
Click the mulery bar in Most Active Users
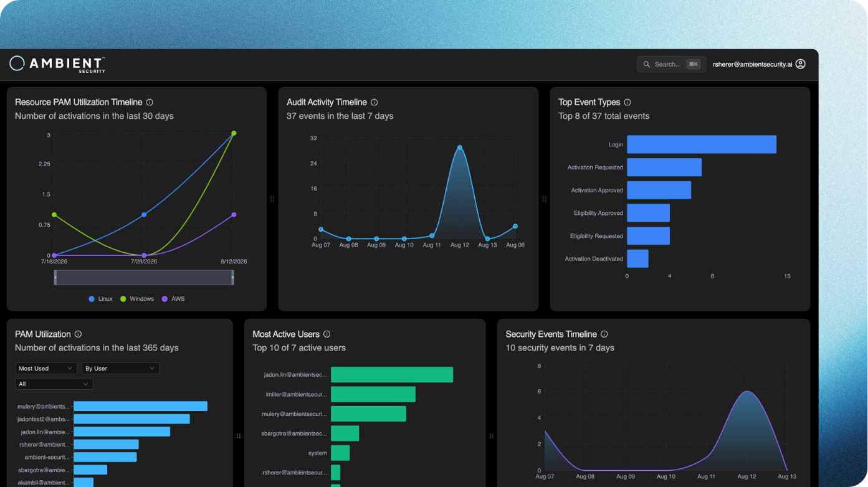coord(368,414)
